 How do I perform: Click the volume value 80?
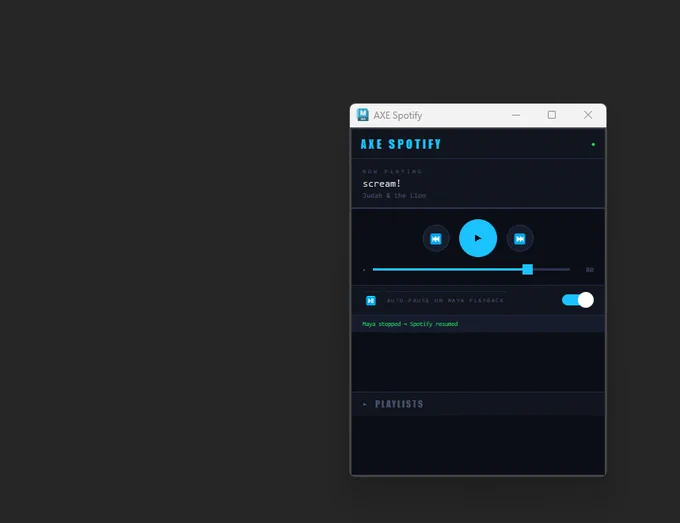pos(589,270)
